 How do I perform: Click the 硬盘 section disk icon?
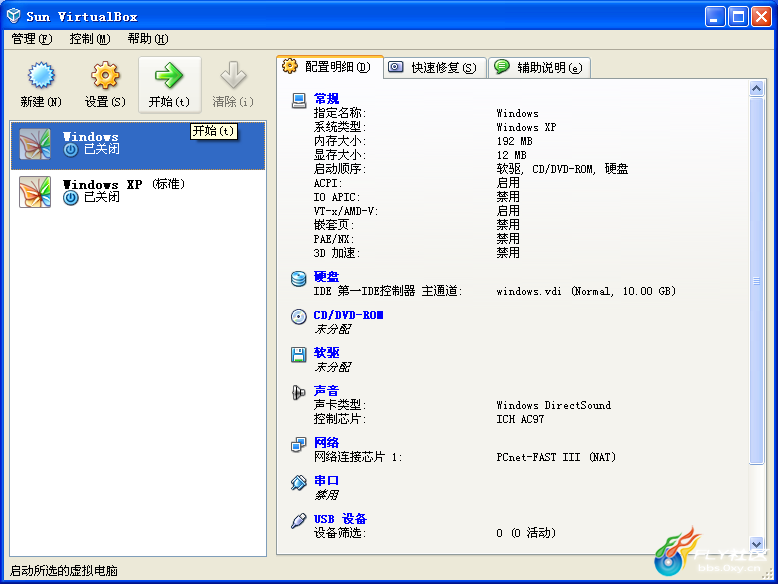pos(299,278)
